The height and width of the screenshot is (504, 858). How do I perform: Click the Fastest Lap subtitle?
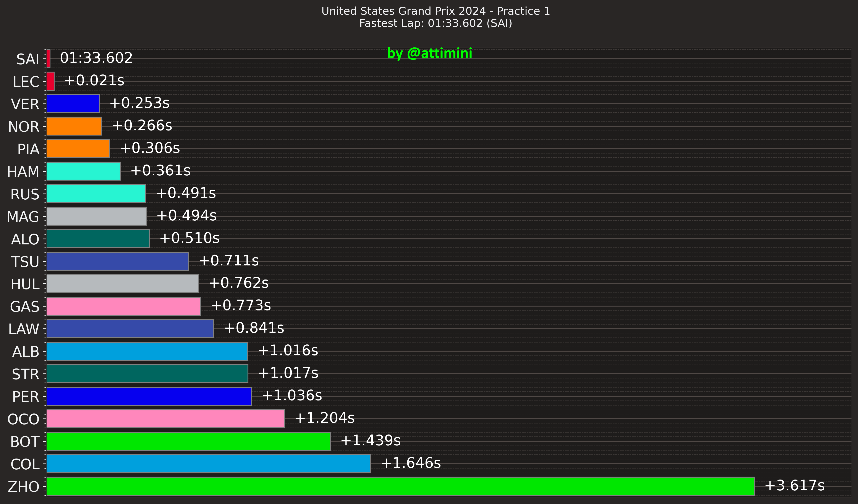coord(435,23)
